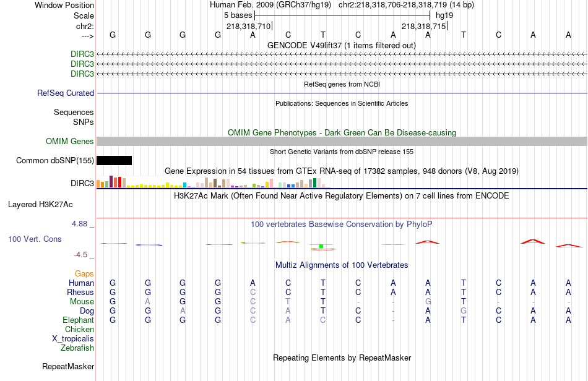The height and width of the screenshot is (381, 588).
Task: Click 'Multiz Alignments of 100 Vertebrates' title
Action: click(x=342, y=265)
